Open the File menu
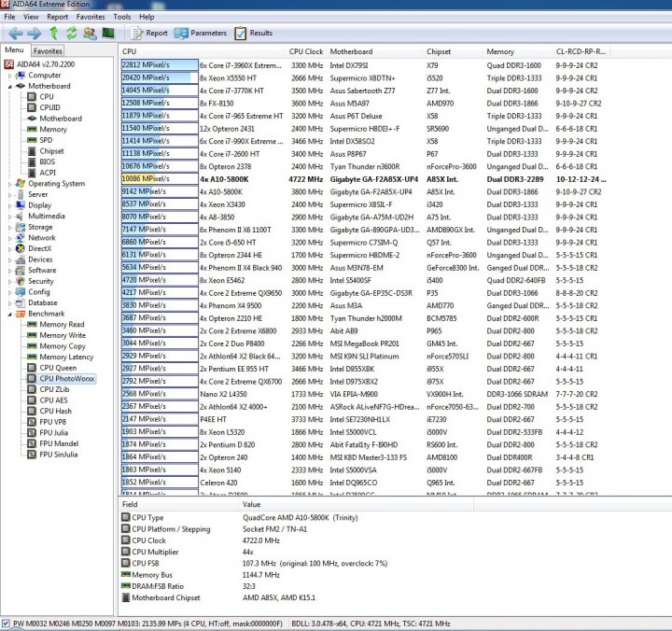The width and height of the screenshot is (672, 631). click(9, 17)
